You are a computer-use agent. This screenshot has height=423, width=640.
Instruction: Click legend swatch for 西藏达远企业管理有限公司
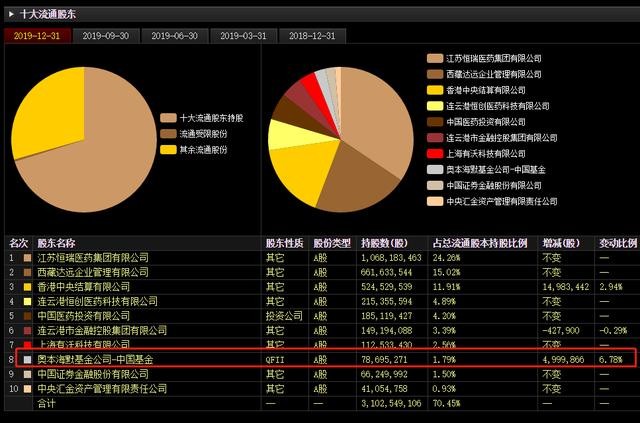pyautogui.click(x=435, y=74)
